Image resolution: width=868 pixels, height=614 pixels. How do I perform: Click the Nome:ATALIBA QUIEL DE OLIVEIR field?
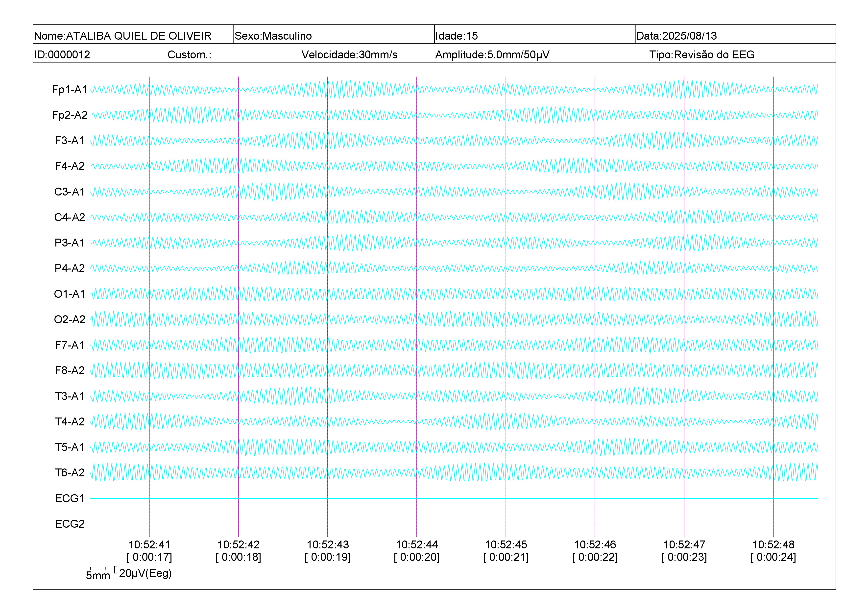[133, 34]
